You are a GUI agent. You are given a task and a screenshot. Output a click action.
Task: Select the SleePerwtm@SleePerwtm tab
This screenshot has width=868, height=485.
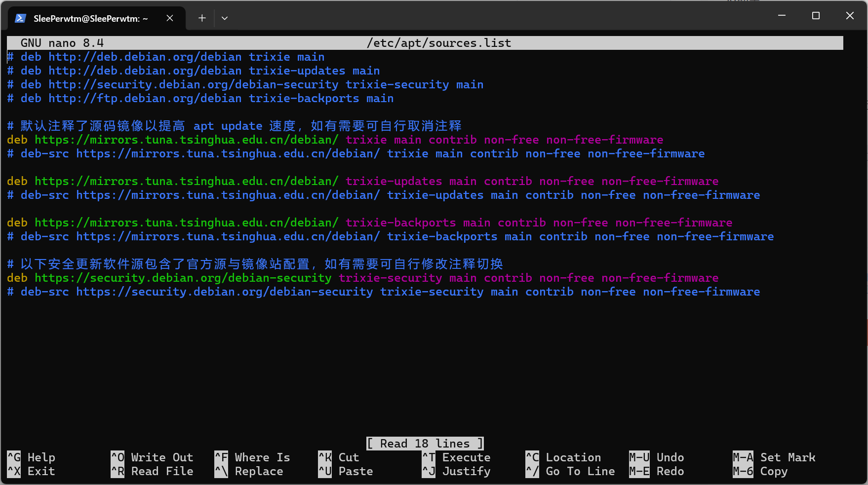(97, 18)
